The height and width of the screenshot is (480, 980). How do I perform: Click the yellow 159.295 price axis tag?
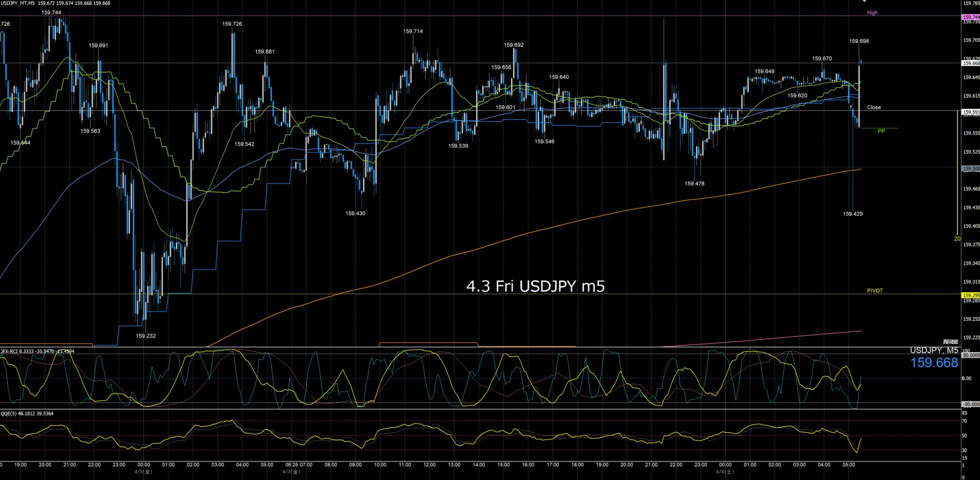coord(970,295)
